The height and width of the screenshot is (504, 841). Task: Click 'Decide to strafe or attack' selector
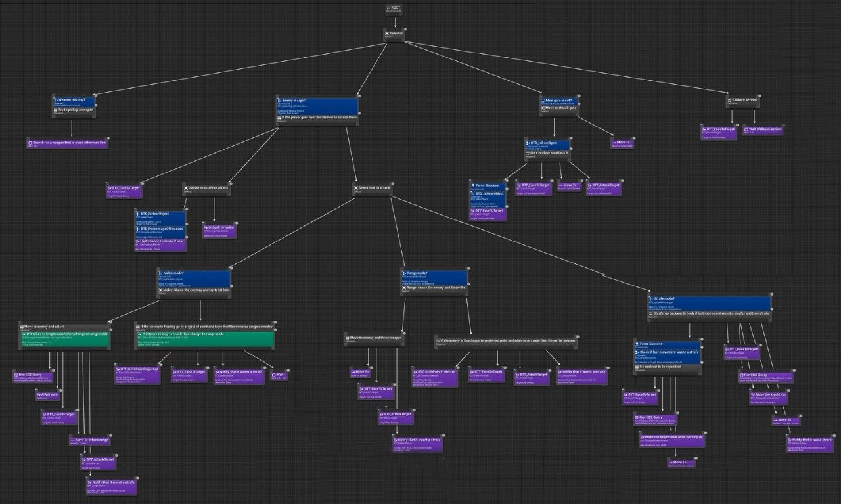pyautogui.click(x=206, y=189)
